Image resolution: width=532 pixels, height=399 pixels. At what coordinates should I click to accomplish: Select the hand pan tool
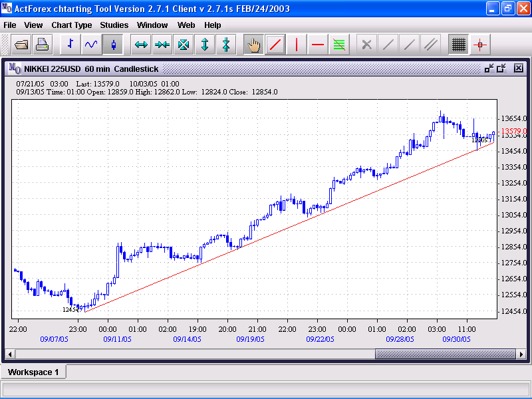[x=254, y=45]
